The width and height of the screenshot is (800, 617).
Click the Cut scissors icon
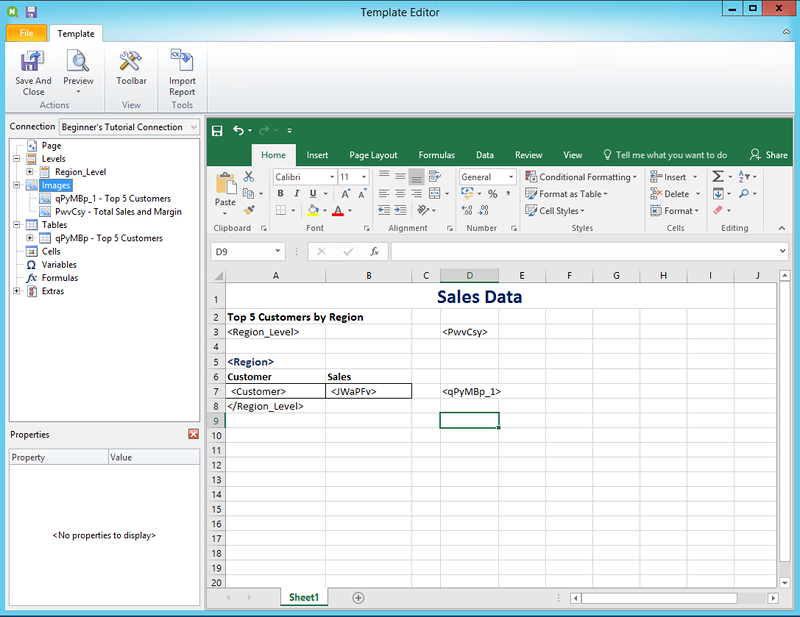pos(250,177)
